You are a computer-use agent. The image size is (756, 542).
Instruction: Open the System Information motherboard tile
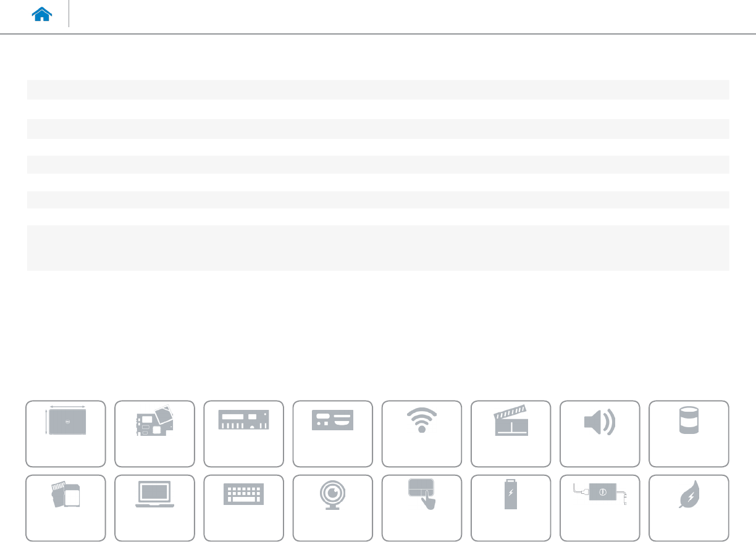pos(154,433)
